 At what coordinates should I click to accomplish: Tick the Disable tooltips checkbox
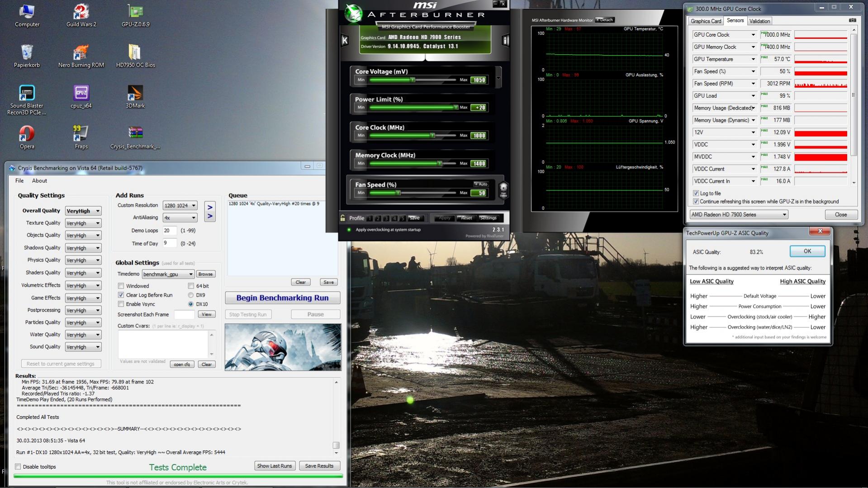coord(18,467)
